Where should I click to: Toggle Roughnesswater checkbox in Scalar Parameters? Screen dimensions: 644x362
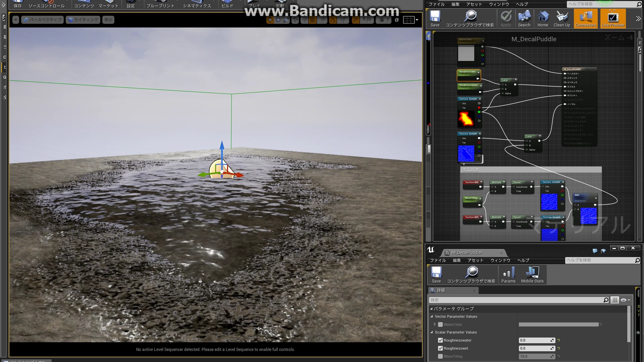pos(440,340)
